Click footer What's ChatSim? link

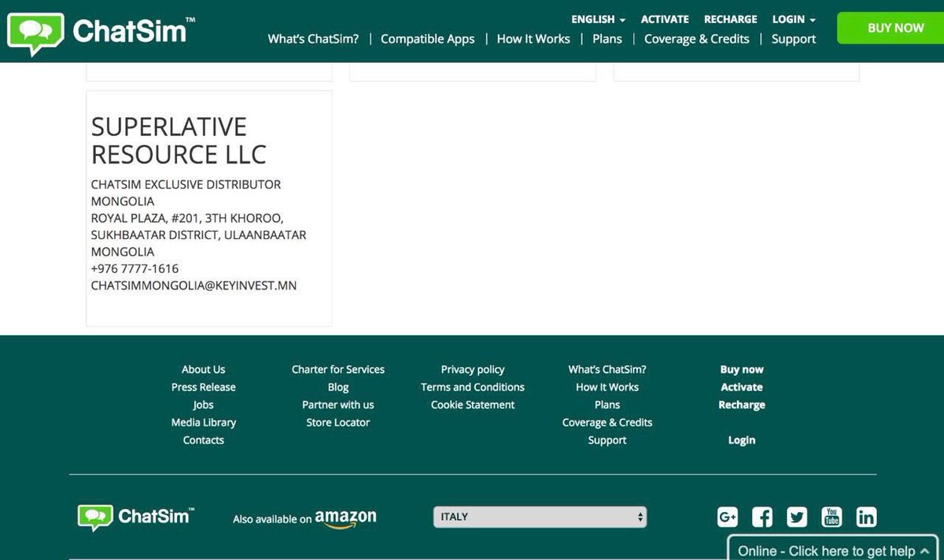point(607,369)
